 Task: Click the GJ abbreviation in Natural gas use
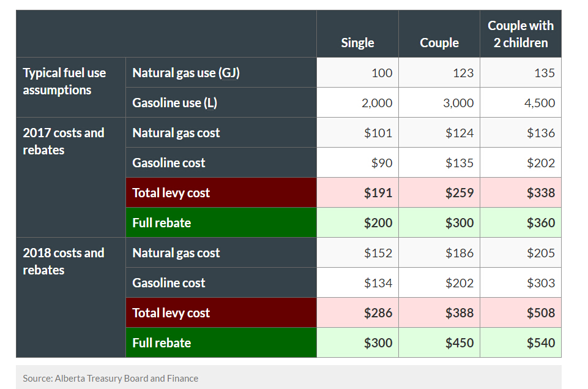pyautogui.click(x=229, y=73)
